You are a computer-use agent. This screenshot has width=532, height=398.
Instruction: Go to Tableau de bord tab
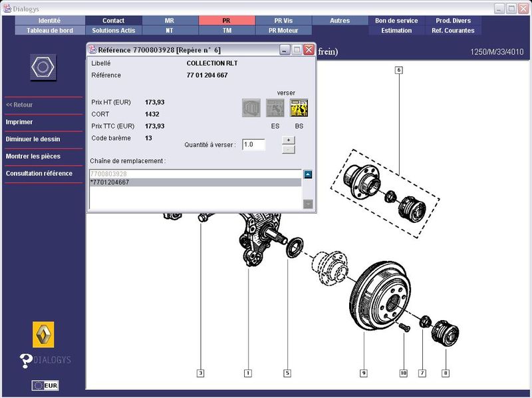point(49,30)
